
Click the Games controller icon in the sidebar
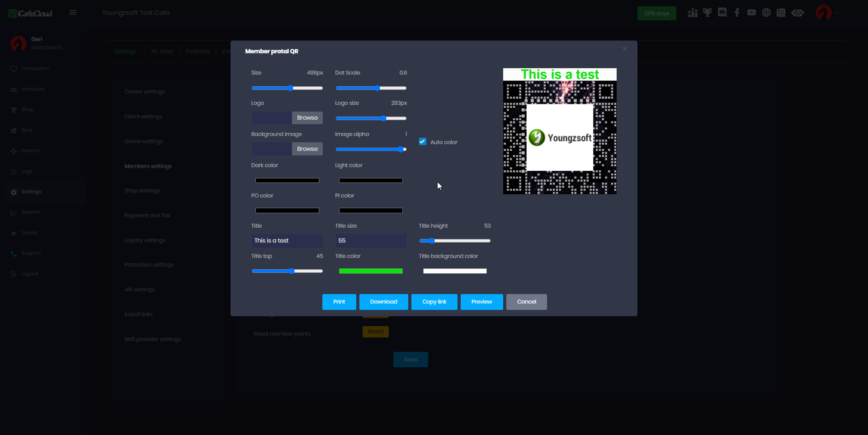click(x=14, y=151)
